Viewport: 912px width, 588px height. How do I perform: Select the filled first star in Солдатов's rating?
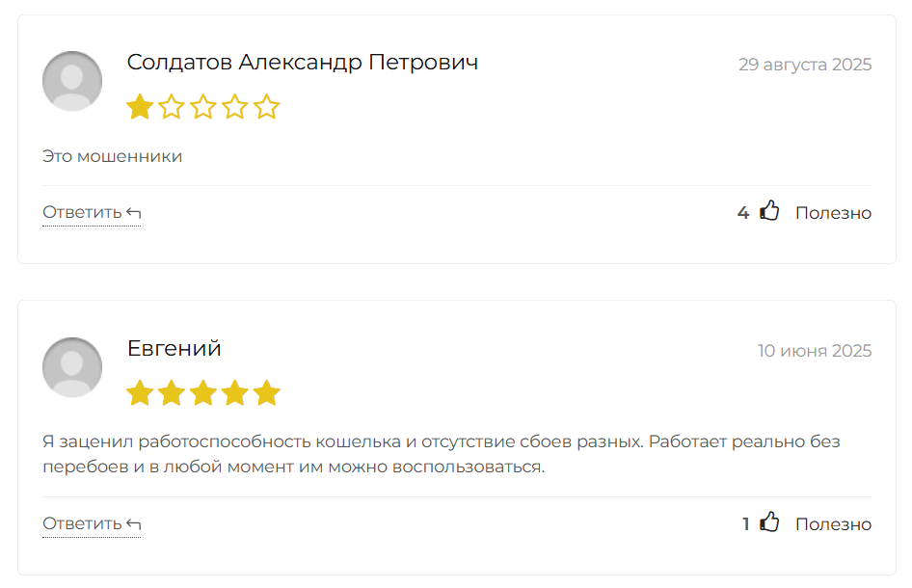pyautogui.click(x=139, y=107)
